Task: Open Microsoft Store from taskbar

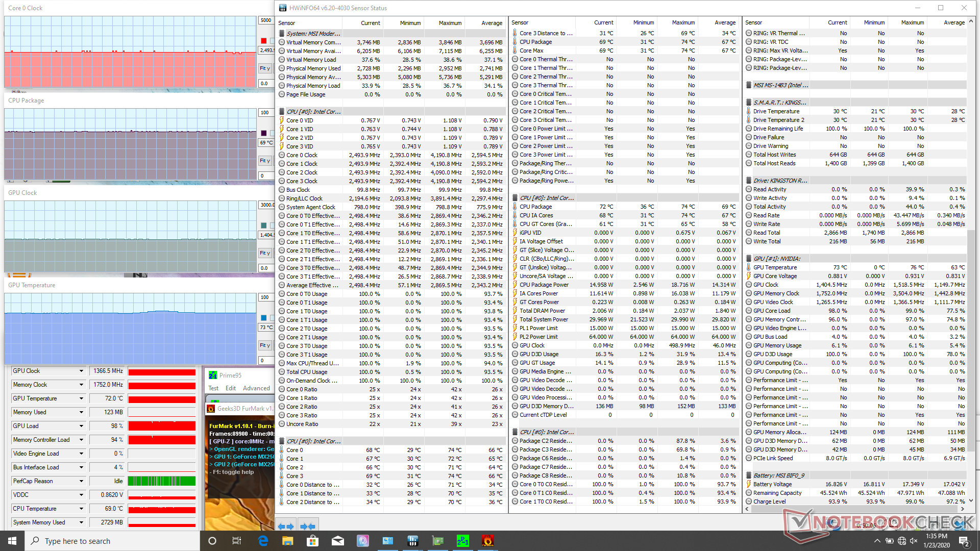Action: pos(312,541)
